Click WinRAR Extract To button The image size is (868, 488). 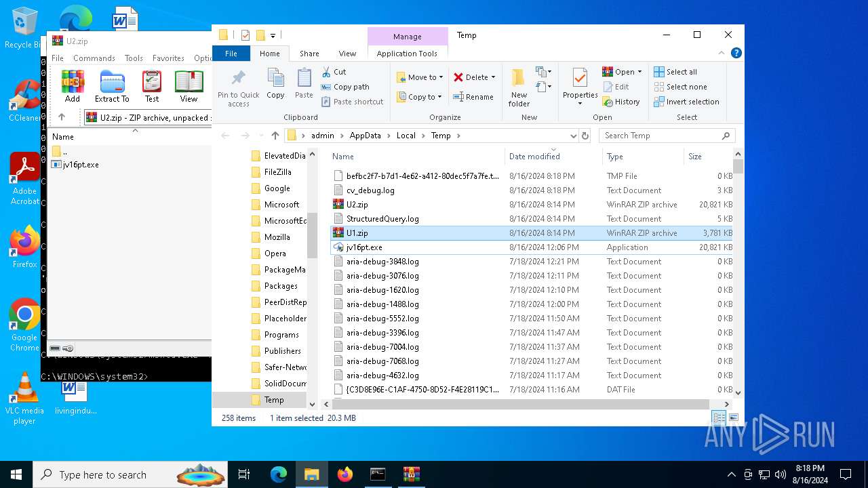click(x=112, y=86)
